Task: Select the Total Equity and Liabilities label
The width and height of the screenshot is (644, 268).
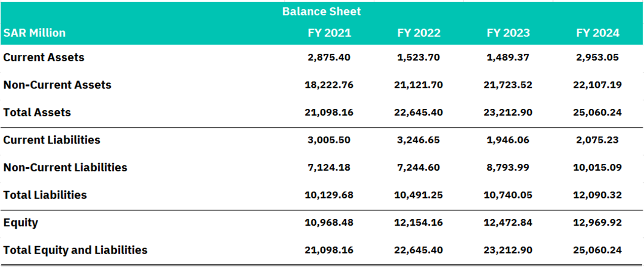Action: point(75,250)
